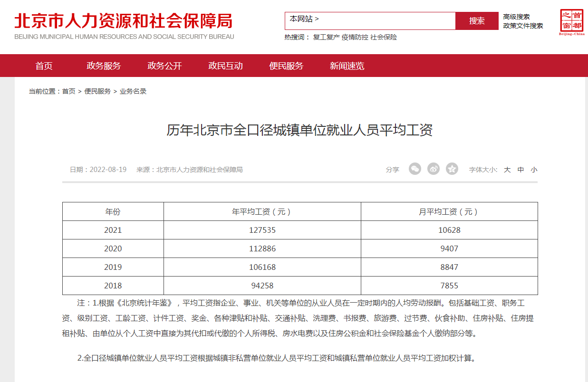Share the page via WeChat icon
This screenshot has height=382, width=588.
click(x=415, y=169)
